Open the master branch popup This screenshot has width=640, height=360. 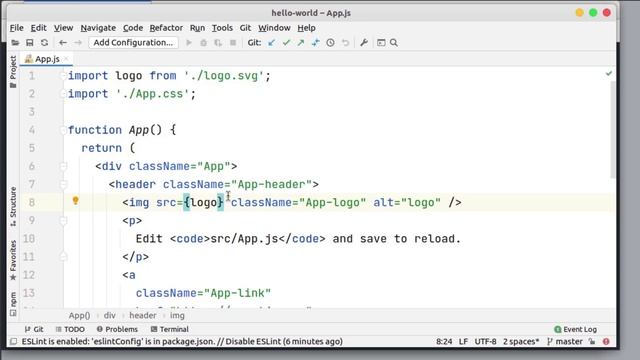565,341
